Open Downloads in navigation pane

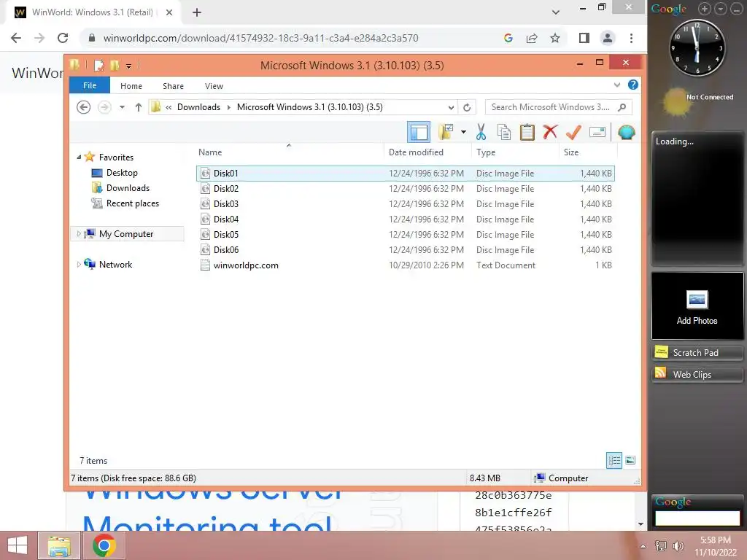click(x=128, y=187)
